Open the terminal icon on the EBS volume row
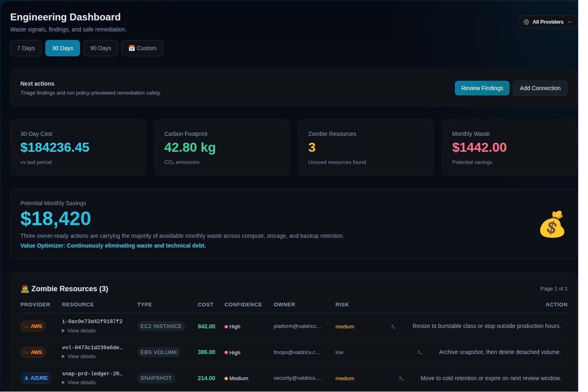The width and height of the screenshot is (588, 392). point(420,352)
